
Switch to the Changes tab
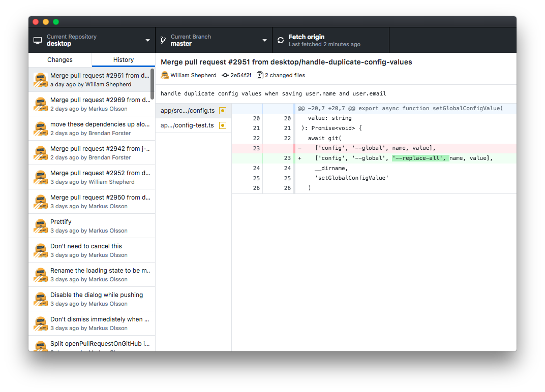coord(59,59)
